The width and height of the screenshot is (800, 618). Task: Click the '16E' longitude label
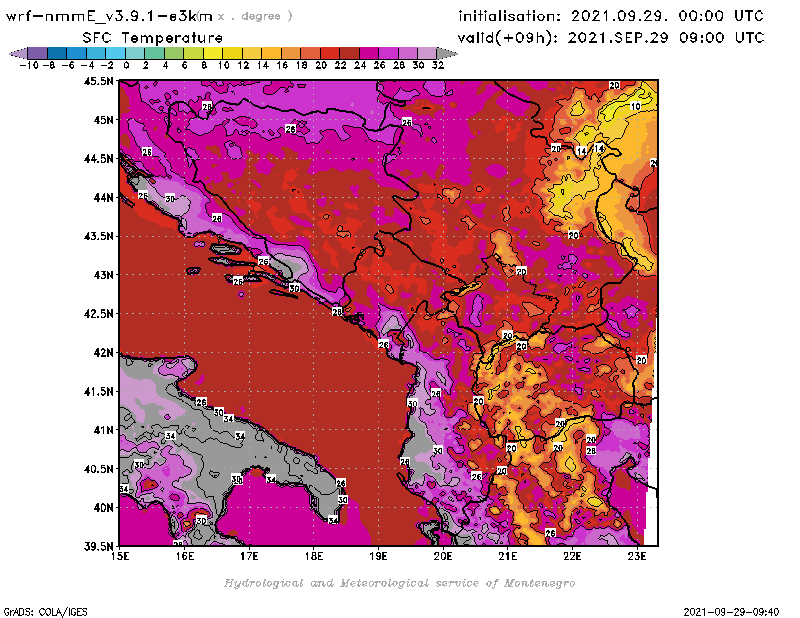click(x=185, y=556)
